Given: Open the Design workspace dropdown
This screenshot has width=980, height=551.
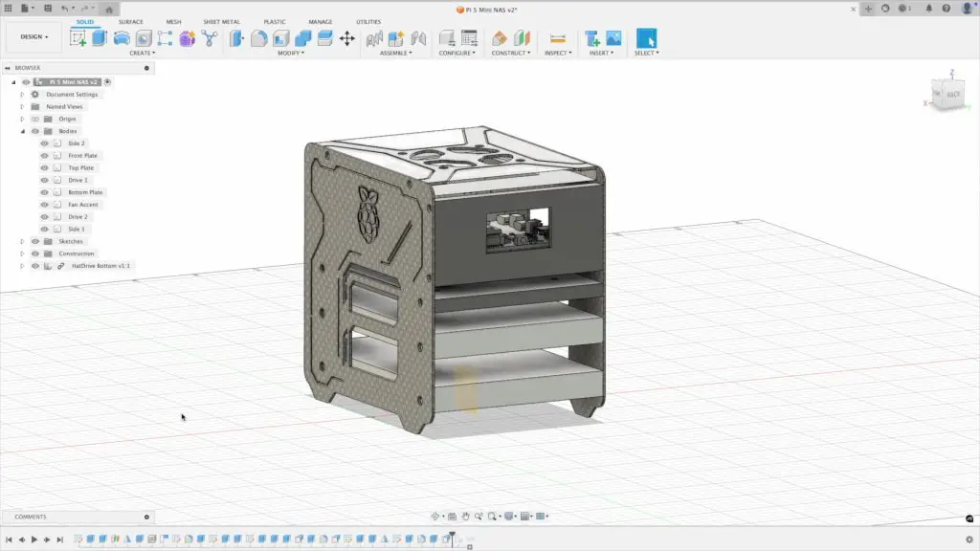Looking at the screenshot, I should 33,36.
